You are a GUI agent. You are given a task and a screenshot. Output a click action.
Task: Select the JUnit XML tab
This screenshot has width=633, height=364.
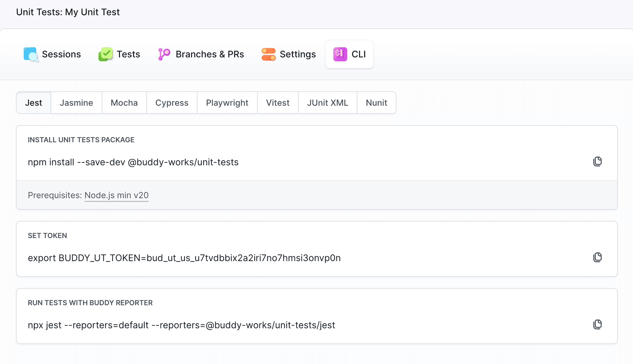pyautogui.click(x=327, y=103)
